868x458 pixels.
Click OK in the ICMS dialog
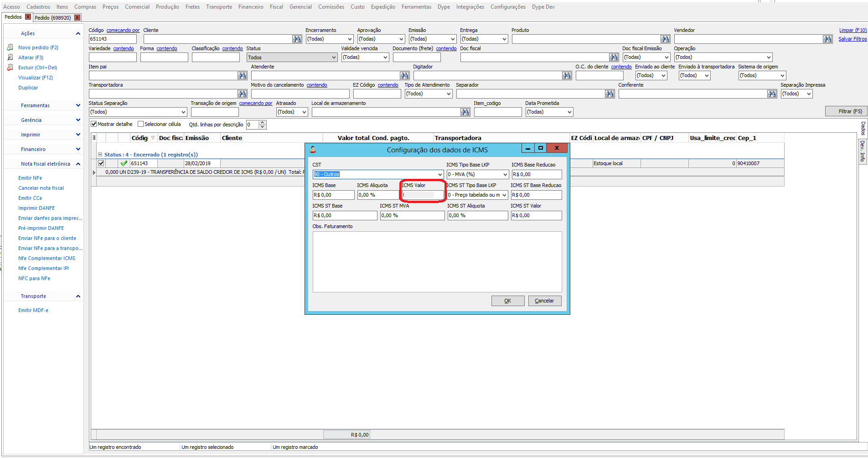click(x=508, y=301)
